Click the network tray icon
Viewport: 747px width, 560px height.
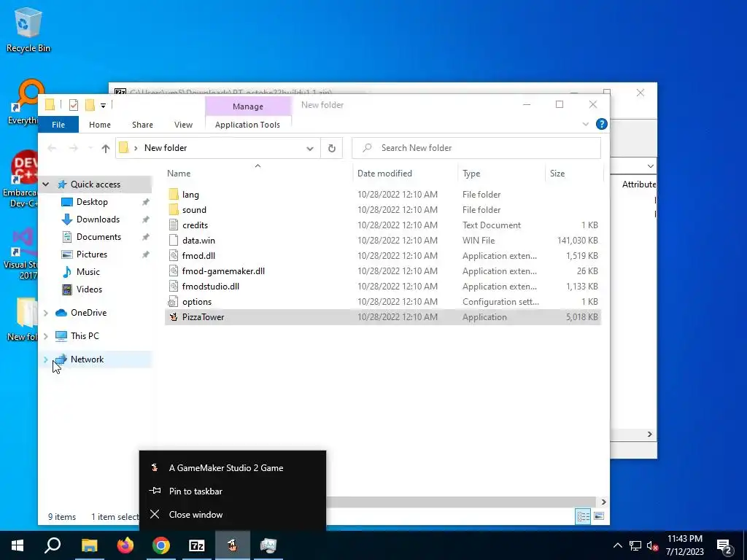(635, 545)
